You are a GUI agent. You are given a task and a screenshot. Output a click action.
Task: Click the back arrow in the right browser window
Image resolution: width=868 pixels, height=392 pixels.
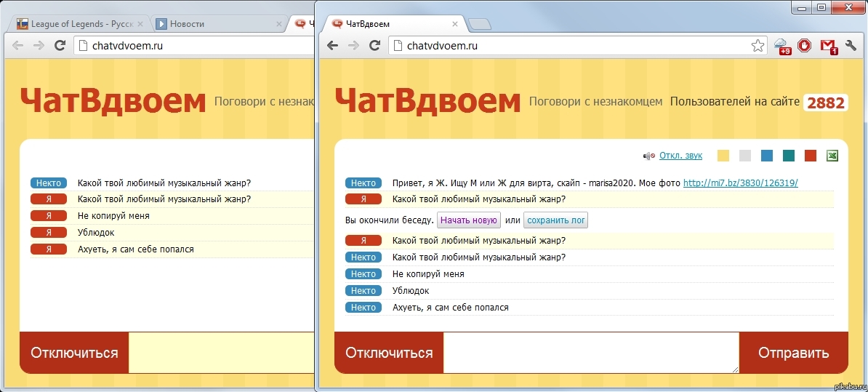(332, 46)
